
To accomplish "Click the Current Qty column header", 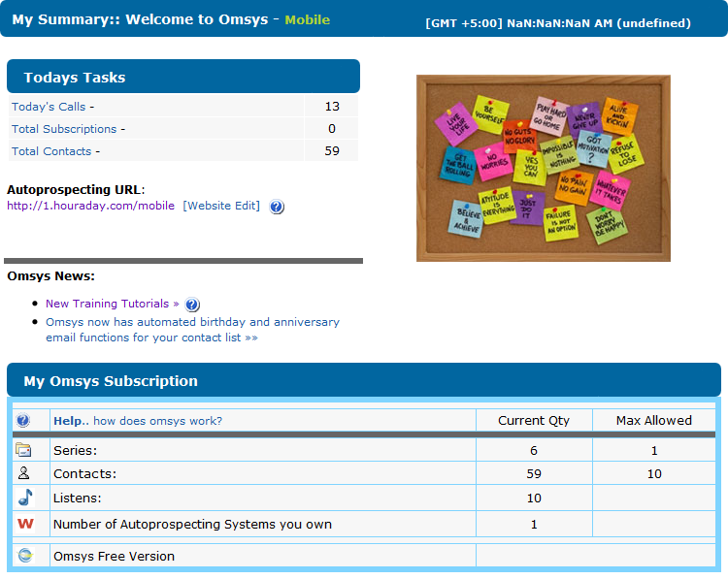I will click(534, 420).
